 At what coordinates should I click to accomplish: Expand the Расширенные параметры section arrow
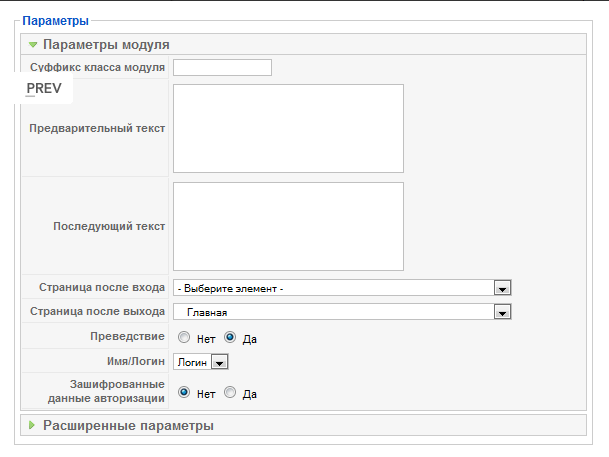pos(32,425)
